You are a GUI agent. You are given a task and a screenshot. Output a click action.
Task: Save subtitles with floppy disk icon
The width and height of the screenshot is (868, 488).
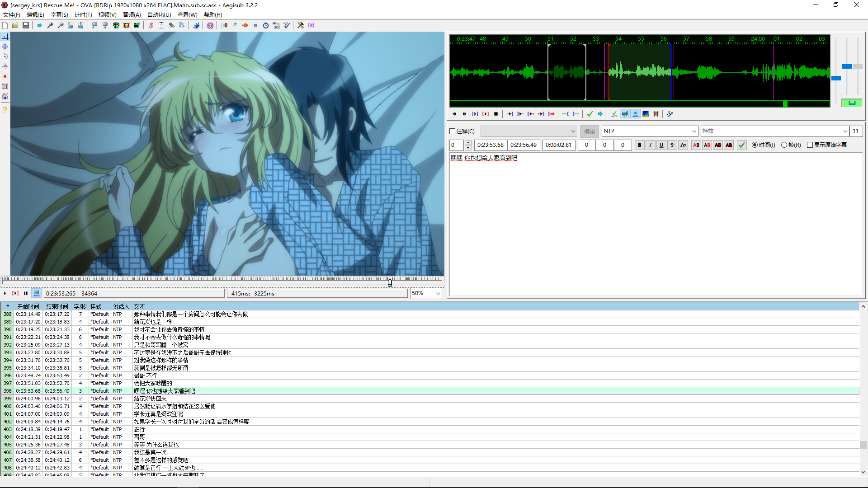pos(26,25)
